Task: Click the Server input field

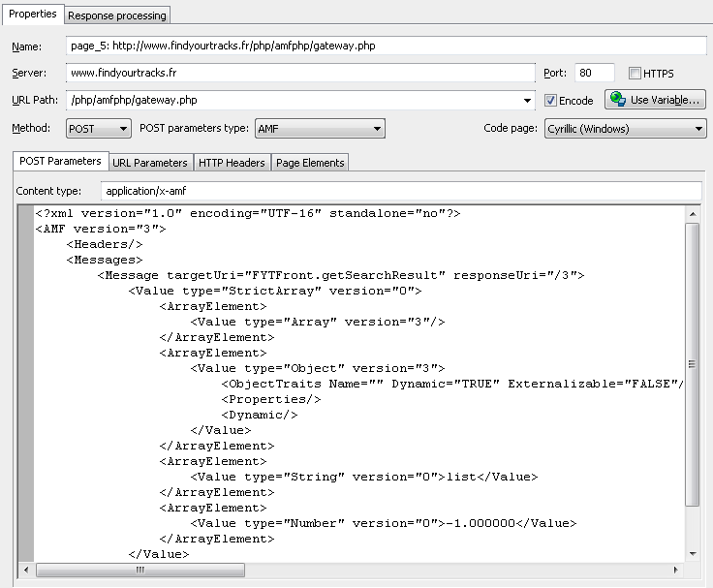Action: tap(300, 73)
